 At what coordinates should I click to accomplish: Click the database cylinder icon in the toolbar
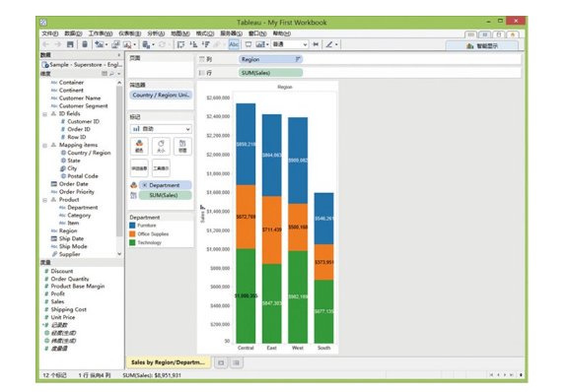[85, 44]
